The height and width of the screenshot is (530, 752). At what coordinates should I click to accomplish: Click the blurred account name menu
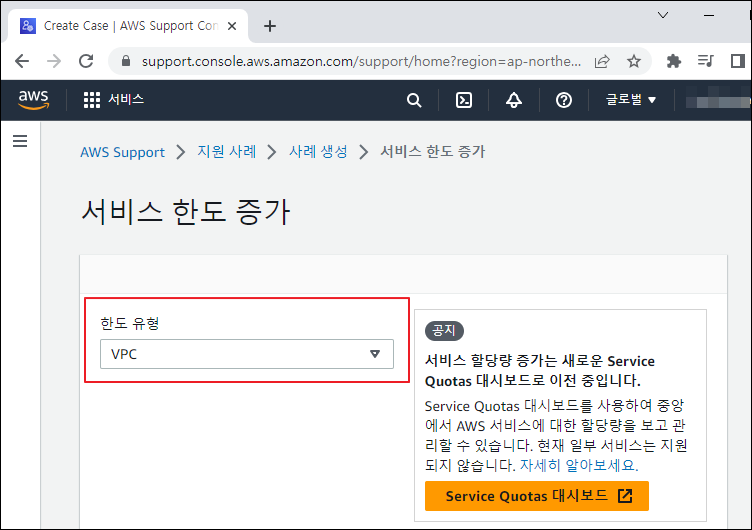pyautogui.click(x=717, y=100)
